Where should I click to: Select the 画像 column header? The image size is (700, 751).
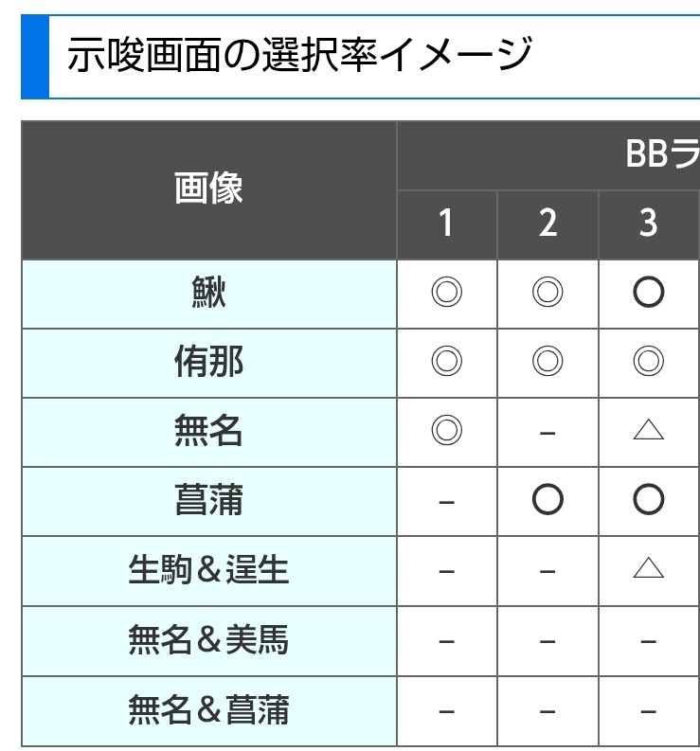point(209,190)
